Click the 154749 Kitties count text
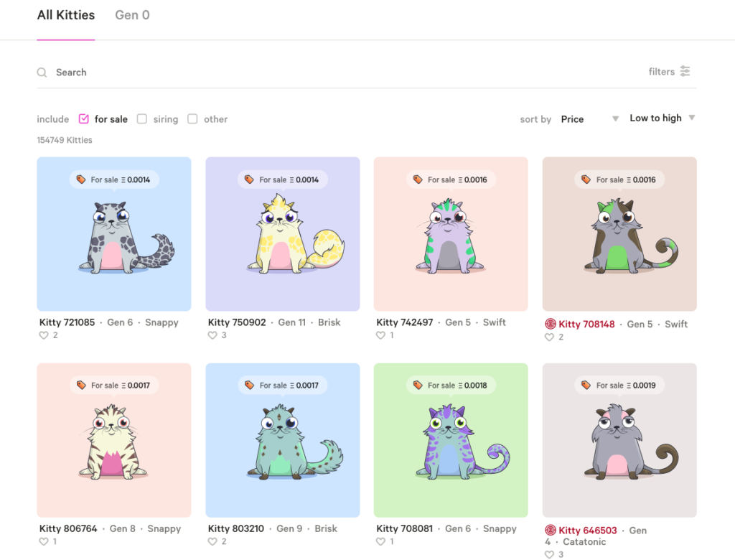 click(65, 140)
